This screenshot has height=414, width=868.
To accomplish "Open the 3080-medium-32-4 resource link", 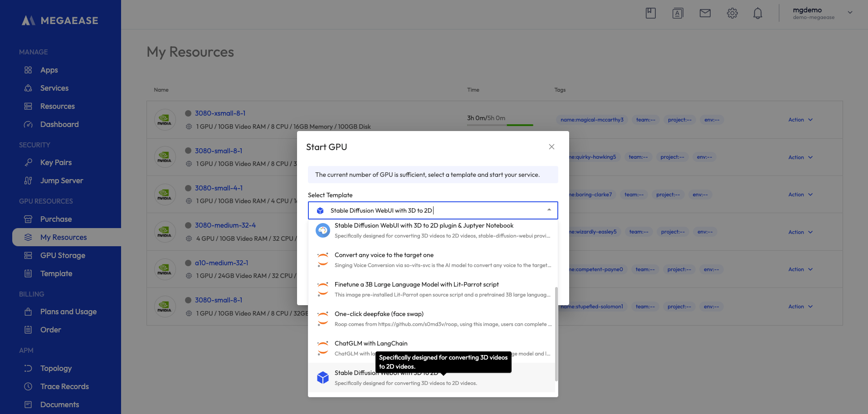I will (225, 225).
